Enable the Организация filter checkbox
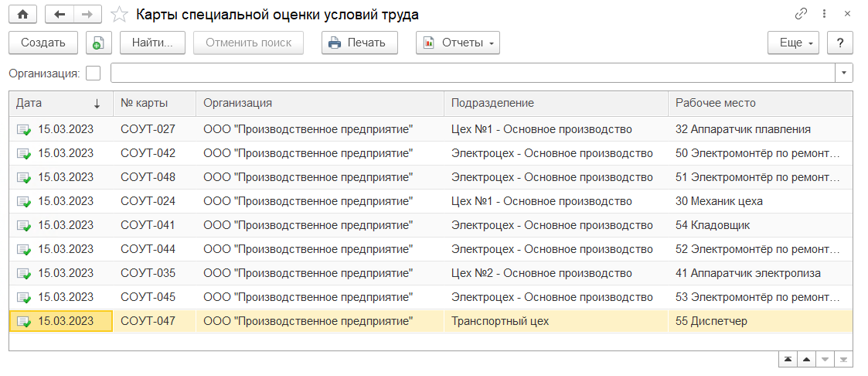 [94, 73]
